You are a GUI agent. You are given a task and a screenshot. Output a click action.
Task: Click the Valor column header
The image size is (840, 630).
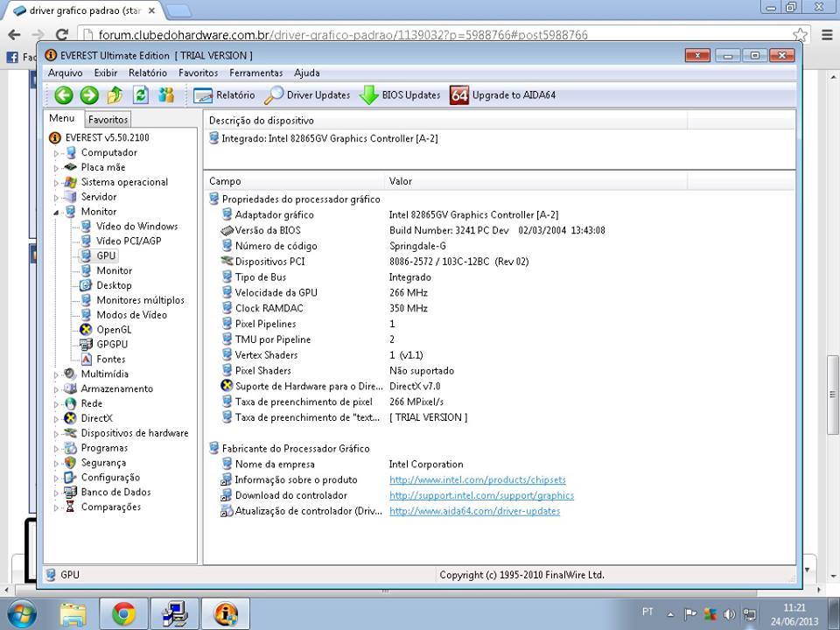(535, 181)
